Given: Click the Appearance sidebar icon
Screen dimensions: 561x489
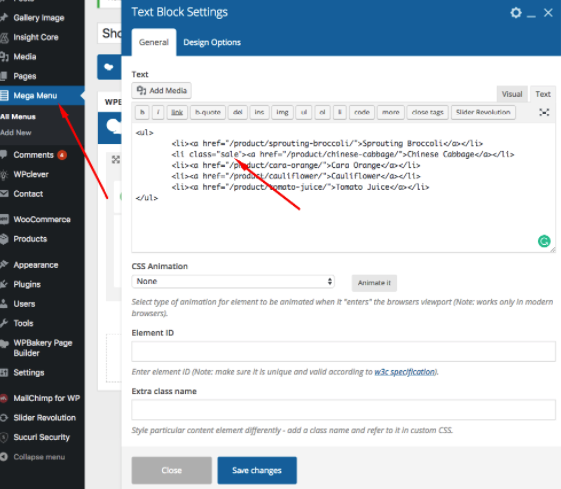Looking at the screenshot, I should pyautogui.click(x=4, y=265).
